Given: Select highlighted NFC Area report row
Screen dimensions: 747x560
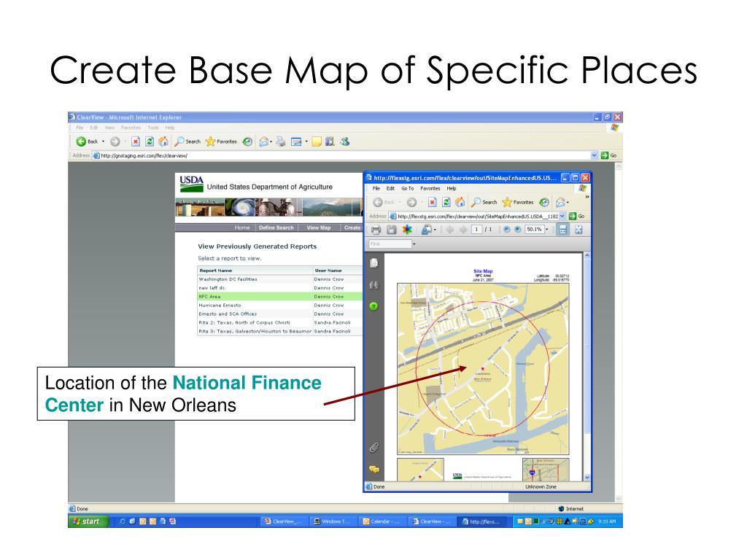Looking at the screenshot, I should pyautogui.click(x=279, y=296).
